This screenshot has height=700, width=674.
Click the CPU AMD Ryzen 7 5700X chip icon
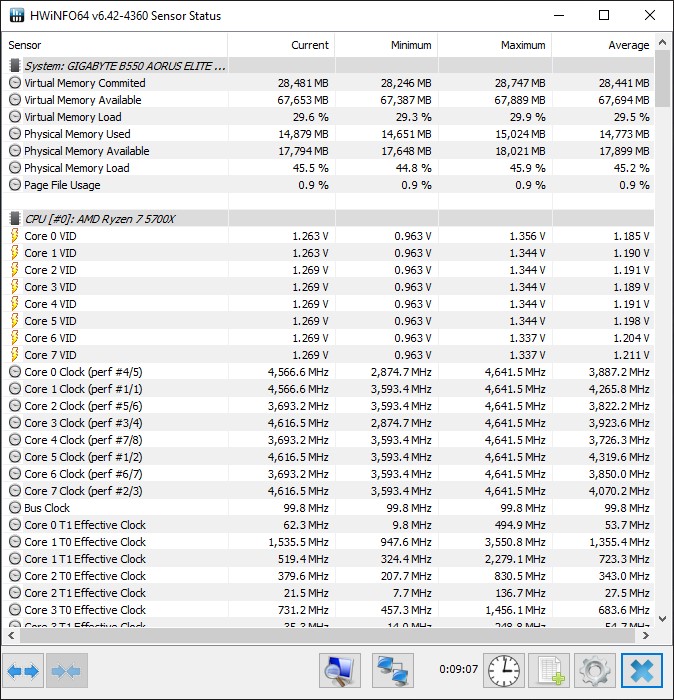pos(15,219)
